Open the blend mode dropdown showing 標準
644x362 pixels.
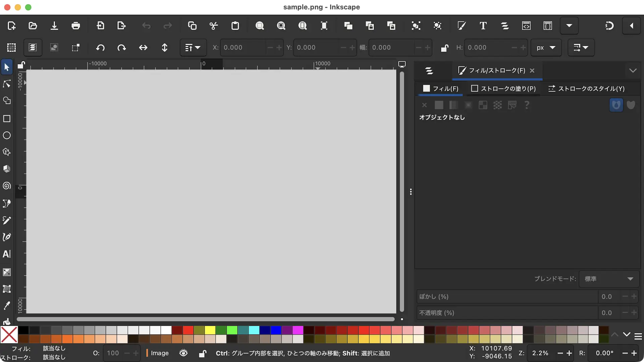pyautogui.click(x=609, y=279)
